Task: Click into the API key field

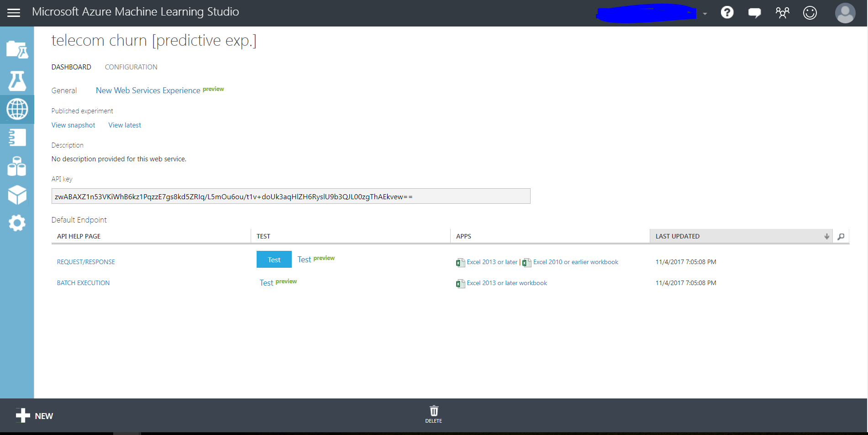Action: point(291,196)
